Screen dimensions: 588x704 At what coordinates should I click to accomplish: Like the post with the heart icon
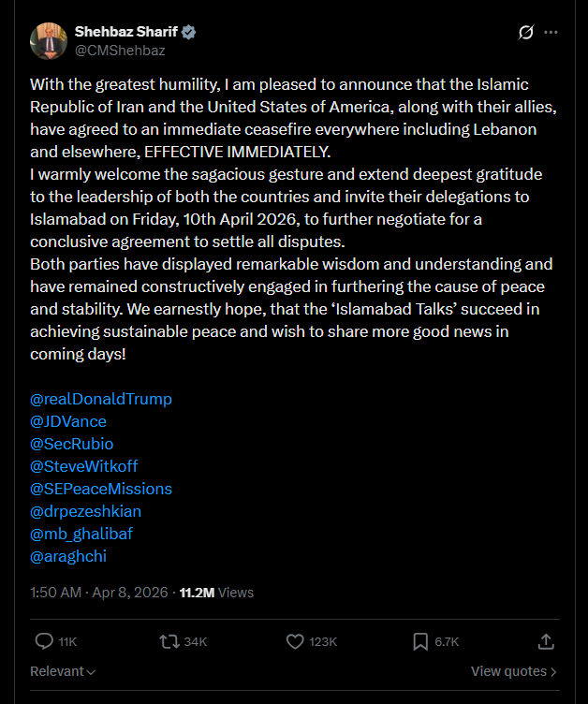coord(295,641)
